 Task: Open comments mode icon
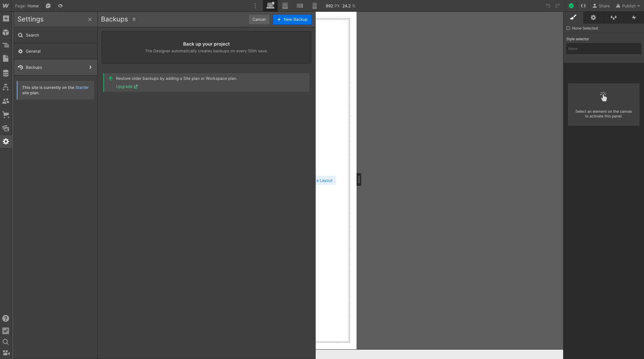coord(48,6)
